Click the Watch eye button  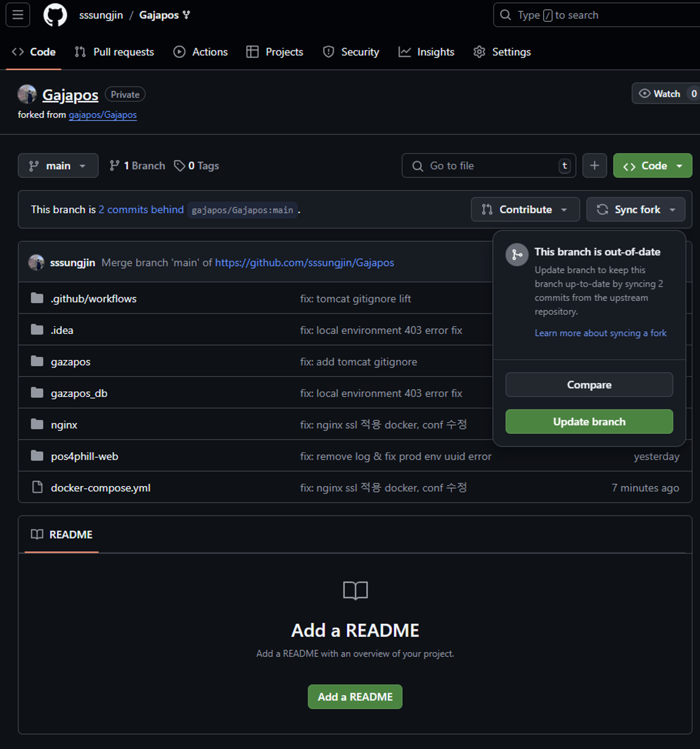[660, 94]
